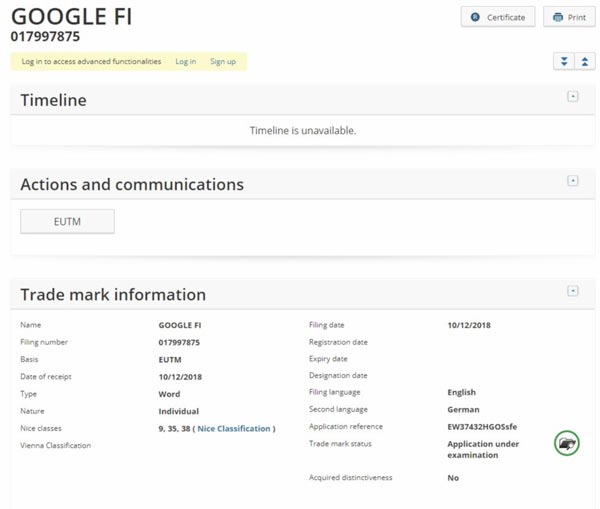This screenshot has width=600, height=509.
Task: Follow the Sign up link
Action: (223, 61)
